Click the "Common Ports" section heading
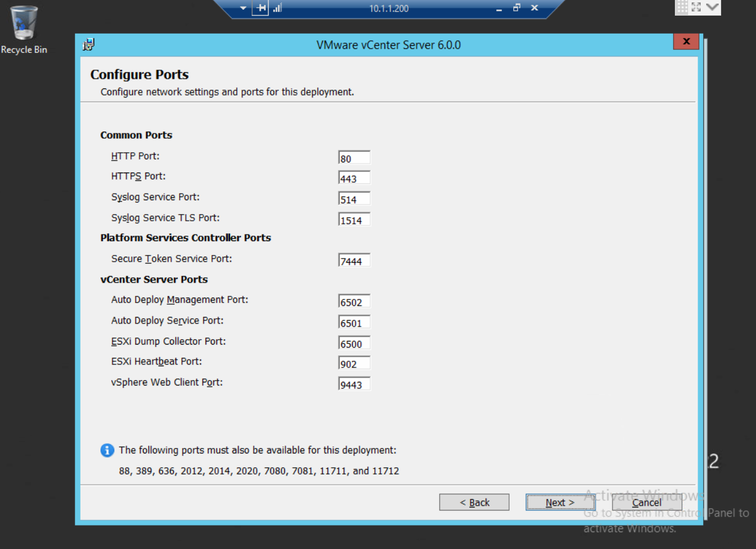This screenshot has height=549, width=756. (x=136, y=135)
